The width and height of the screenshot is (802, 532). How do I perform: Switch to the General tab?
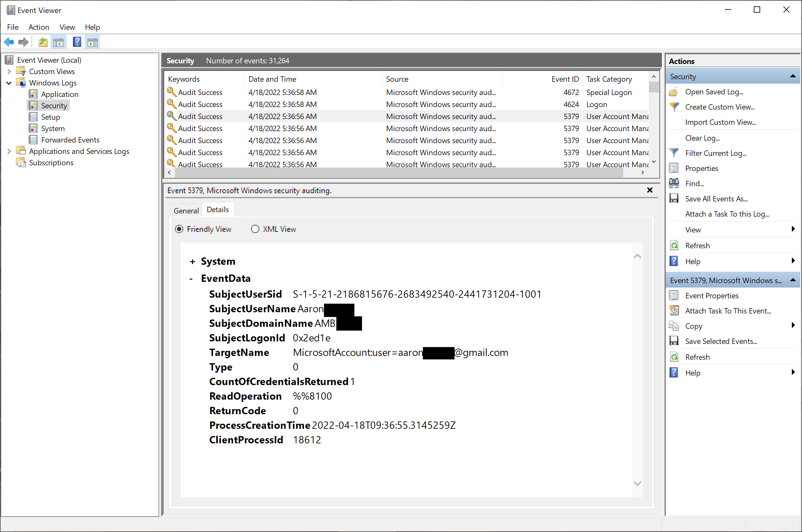coord(186,210)
